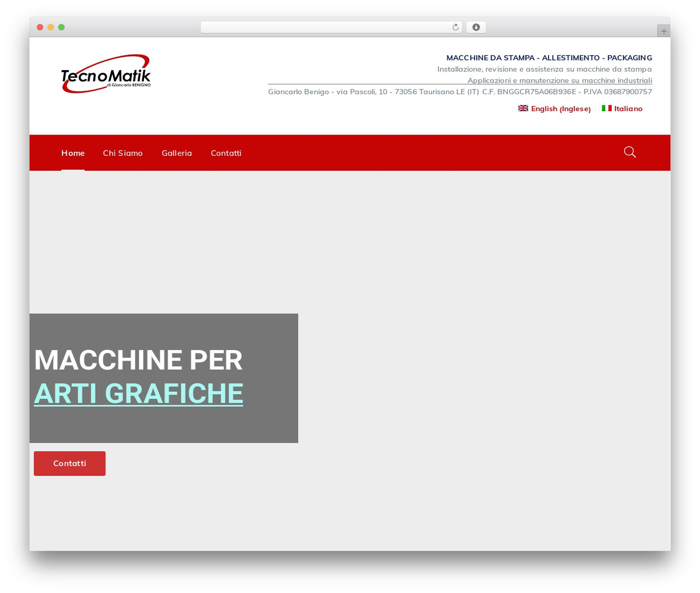Open a new tab with plus icon

point(663,31)
